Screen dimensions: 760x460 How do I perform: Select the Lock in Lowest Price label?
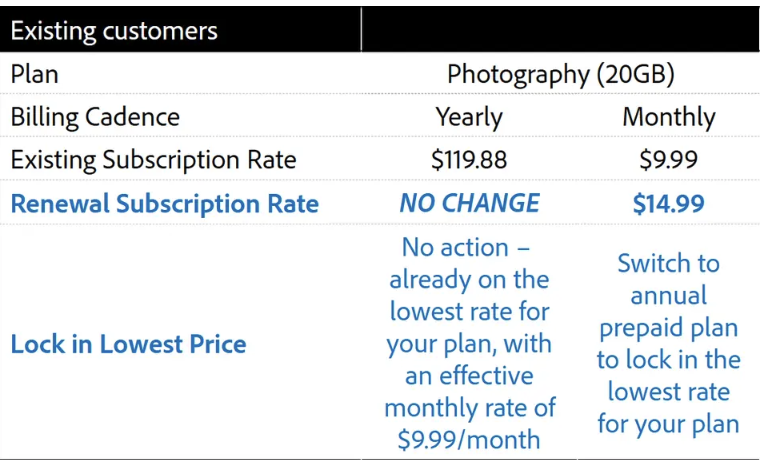tap(128, 344)
